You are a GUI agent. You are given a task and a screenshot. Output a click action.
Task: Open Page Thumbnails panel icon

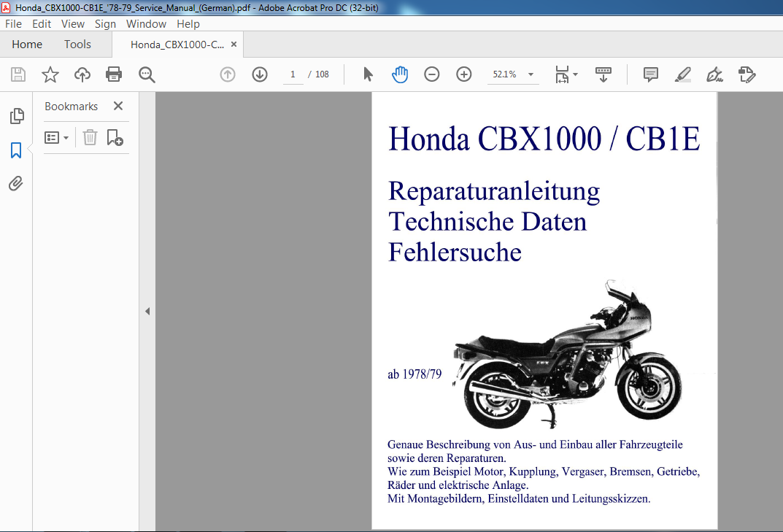coord(17,116)
